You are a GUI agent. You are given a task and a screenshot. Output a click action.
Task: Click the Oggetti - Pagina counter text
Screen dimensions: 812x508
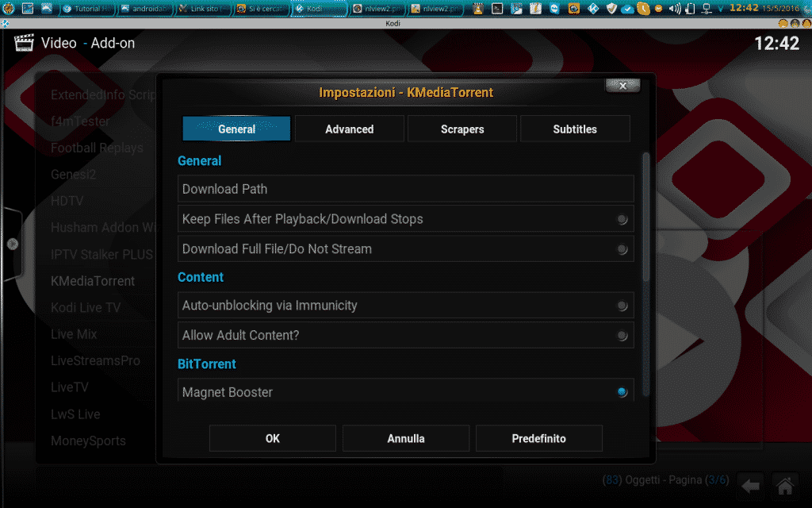pos(665,480)
